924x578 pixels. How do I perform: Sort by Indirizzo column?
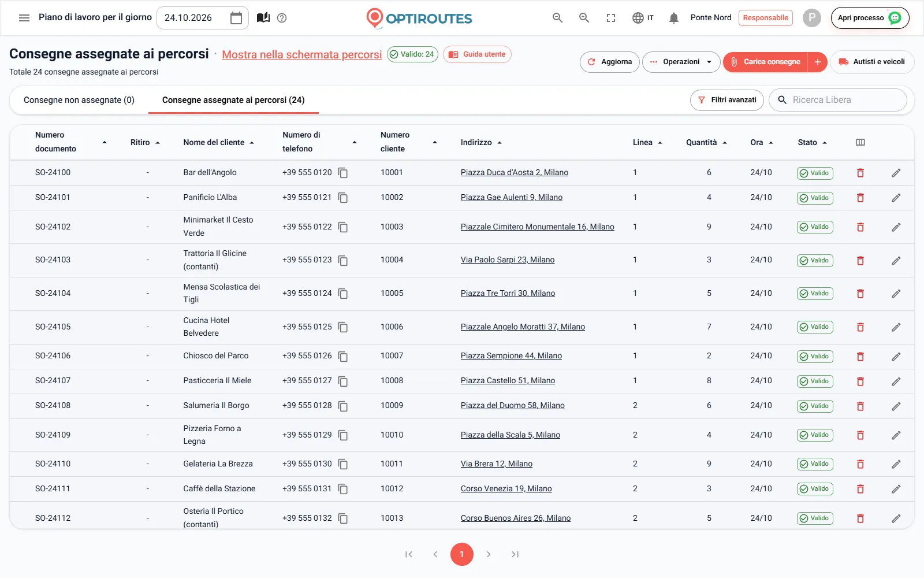click(x=481, y=142)
